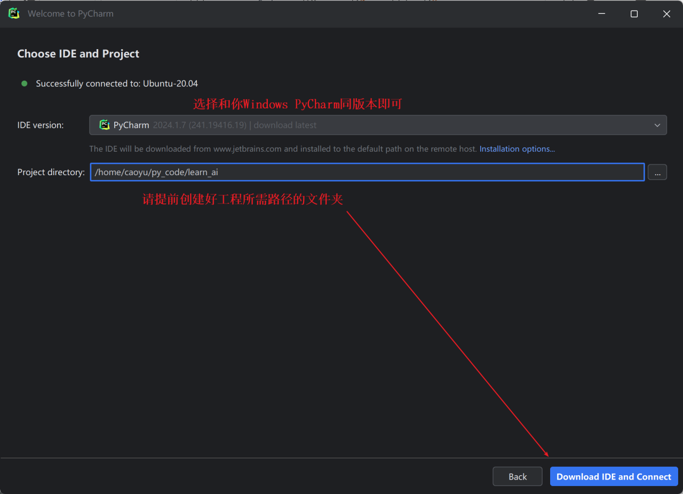Click 'Successfully connected to: Ubuntu-20.04' text
Image resolution: width=683 pixels, height=494 pixels.
tap(117, 84)
